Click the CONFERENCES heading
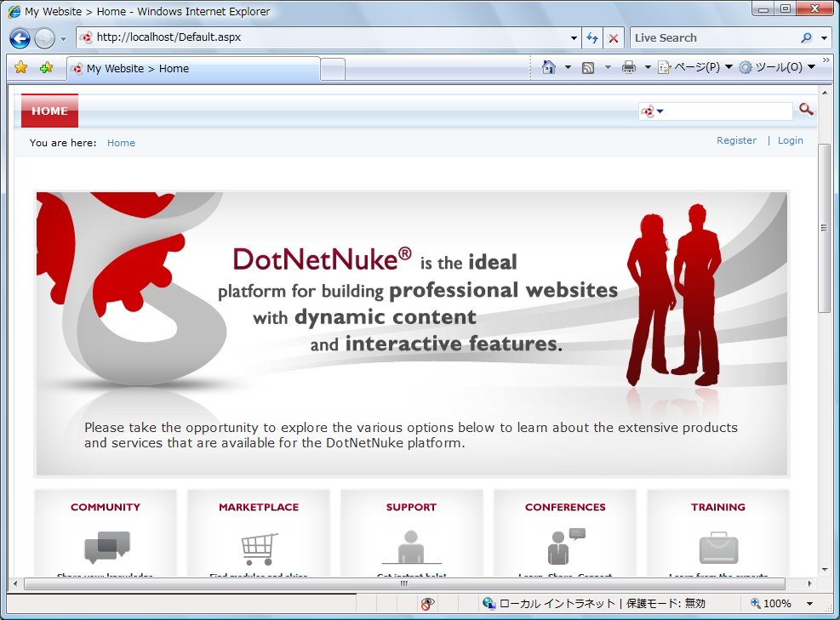Screen dimensions: 840x620 (565, 507)
